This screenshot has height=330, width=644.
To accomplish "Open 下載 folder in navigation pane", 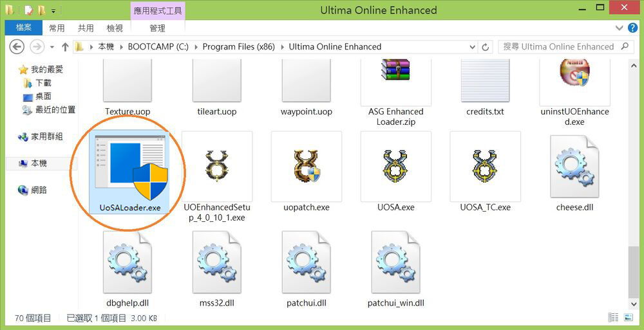I will coord(43,83).
